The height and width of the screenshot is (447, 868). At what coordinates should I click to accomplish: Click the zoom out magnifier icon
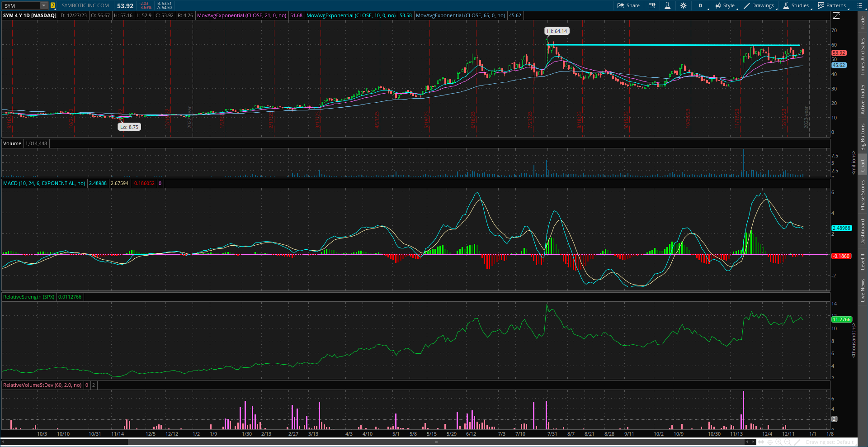point(788,442)
